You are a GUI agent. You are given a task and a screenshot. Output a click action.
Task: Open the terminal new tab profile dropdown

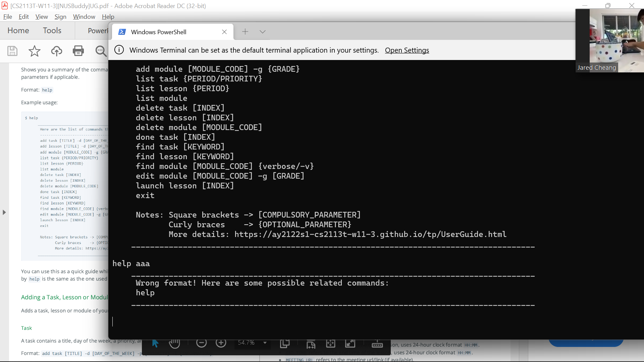[x=263, y=32]
